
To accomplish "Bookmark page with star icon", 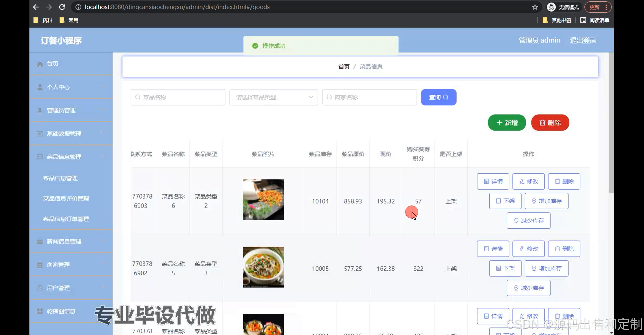I will 535,7.
